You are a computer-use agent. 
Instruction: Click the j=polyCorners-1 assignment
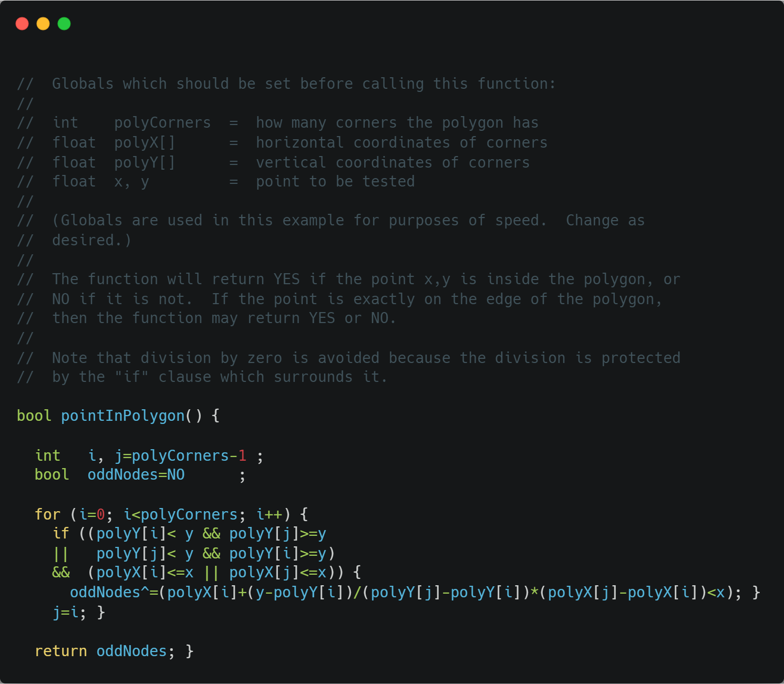[180, 456]
